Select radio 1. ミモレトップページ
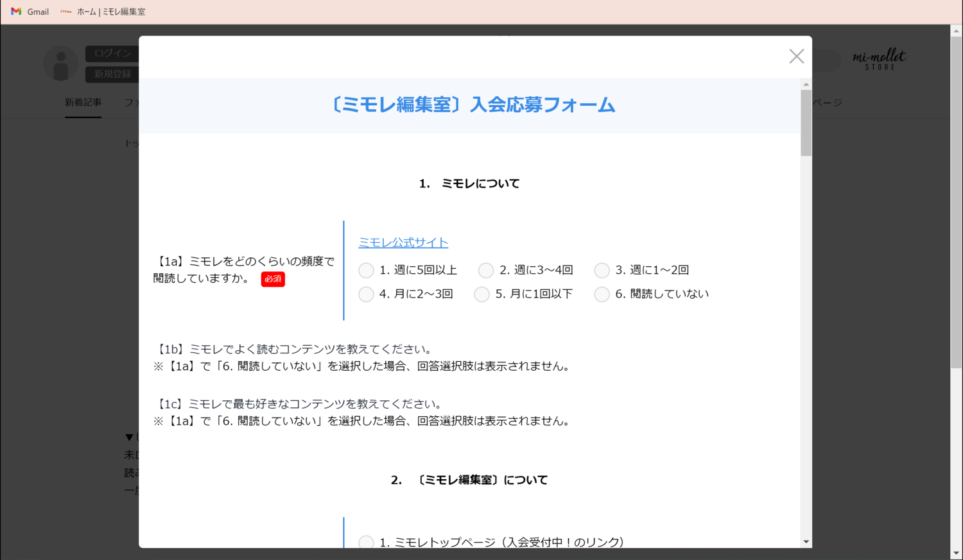The width and height of the screenshot is (963, 560). click(x=366, y=543)
